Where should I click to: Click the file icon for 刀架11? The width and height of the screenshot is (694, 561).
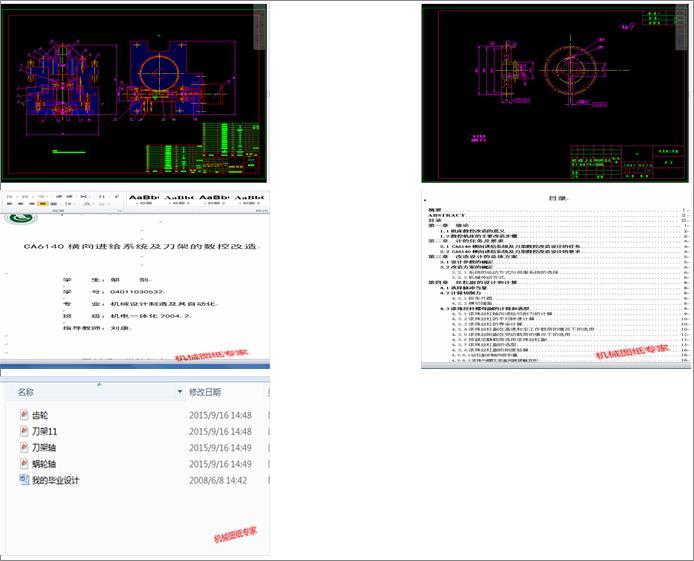pyautogui.click(x=24, y=431)
